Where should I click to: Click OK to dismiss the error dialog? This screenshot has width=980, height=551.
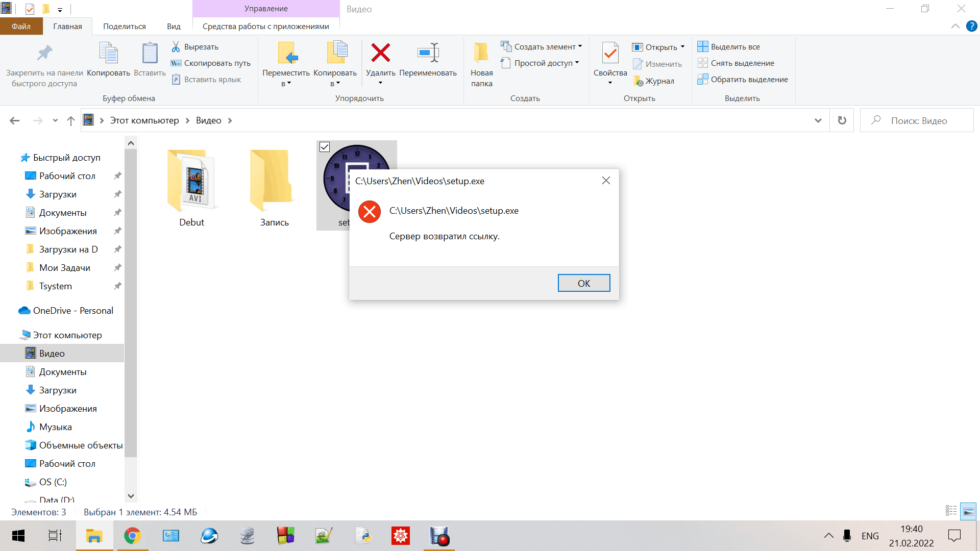coord(583,283)
